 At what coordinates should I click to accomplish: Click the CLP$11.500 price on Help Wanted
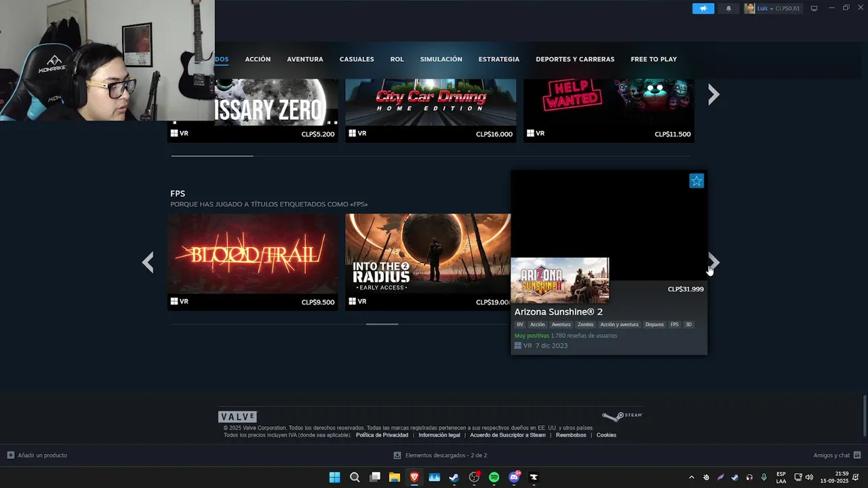673,134
